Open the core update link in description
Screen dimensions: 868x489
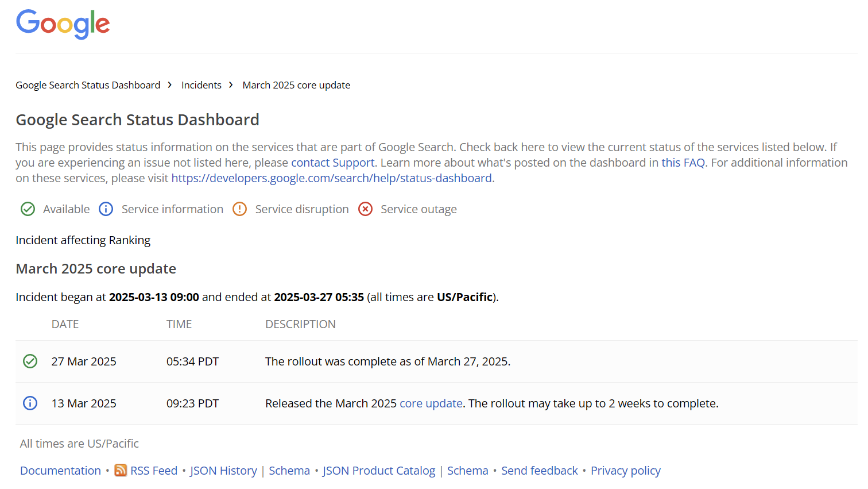click(x=431, y=403)
